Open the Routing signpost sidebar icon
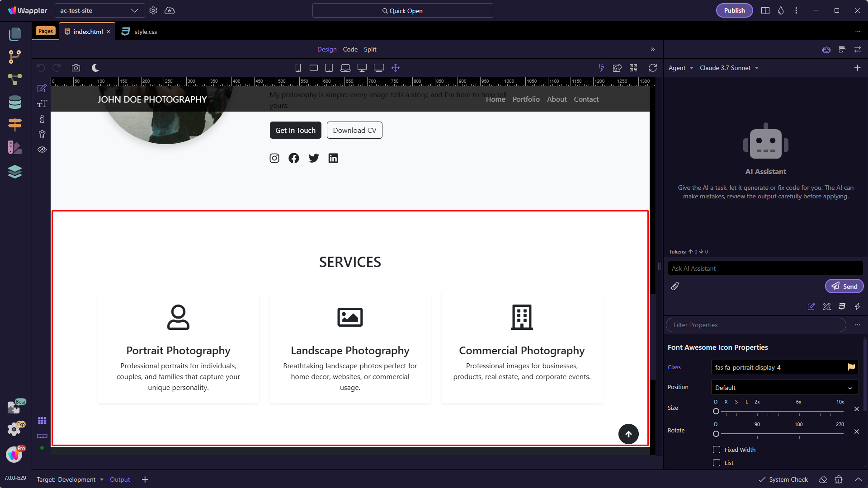 point(15,124)
